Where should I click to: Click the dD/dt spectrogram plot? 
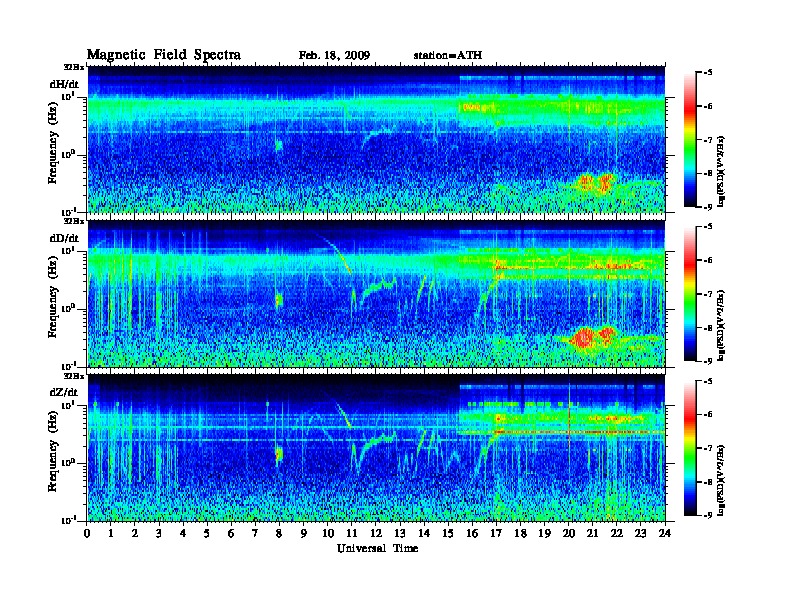[x=376, y=293]
